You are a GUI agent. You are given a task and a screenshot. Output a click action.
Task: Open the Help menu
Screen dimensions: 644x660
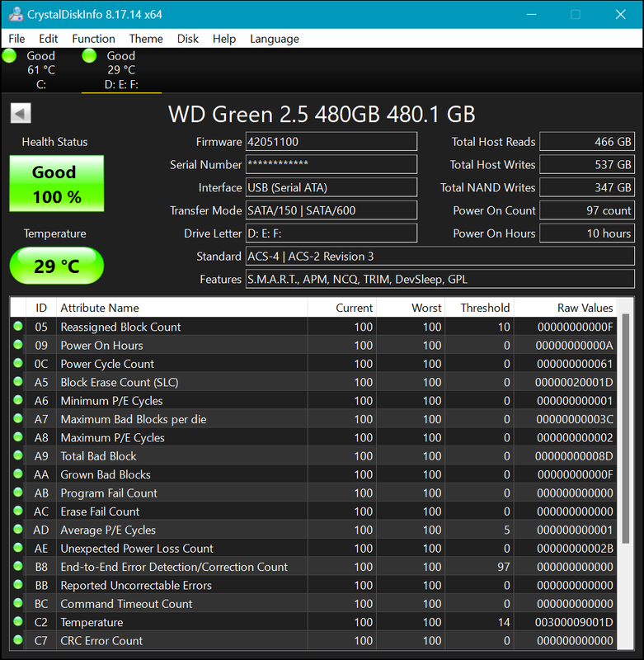tap(223, 39)
